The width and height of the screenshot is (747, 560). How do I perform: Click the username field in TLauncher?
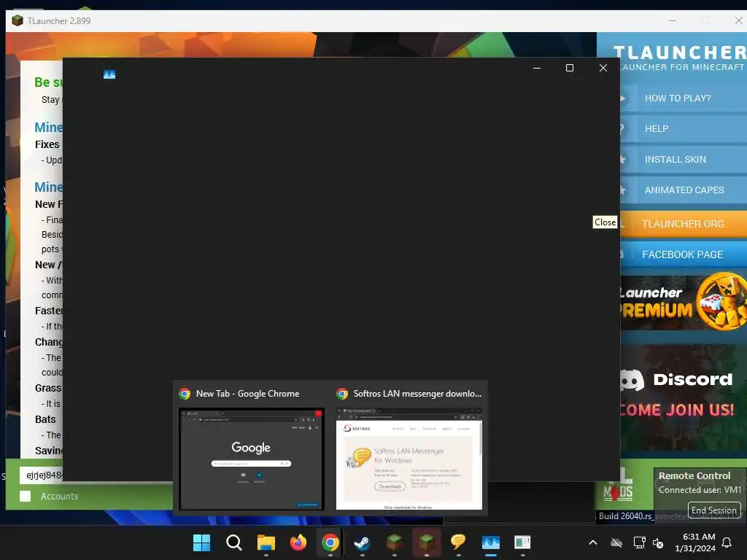tap(42, 475)
